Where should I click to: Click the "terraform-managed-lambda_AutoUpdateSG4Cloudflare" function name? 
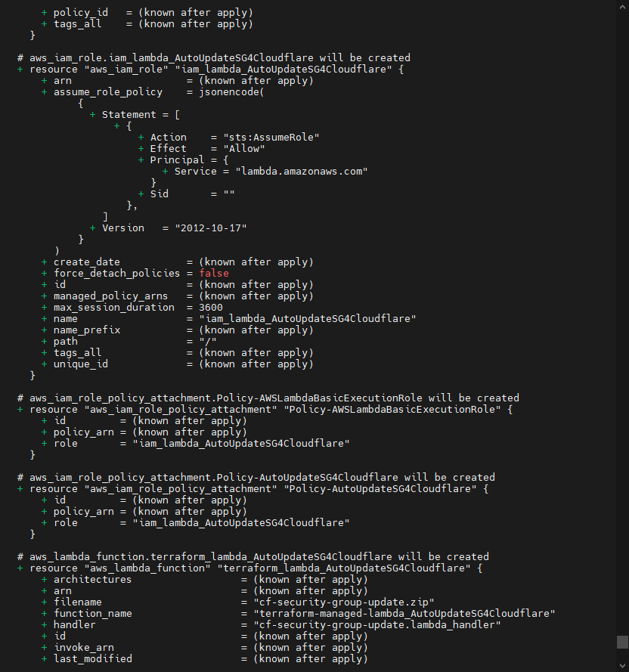point(398,613)
